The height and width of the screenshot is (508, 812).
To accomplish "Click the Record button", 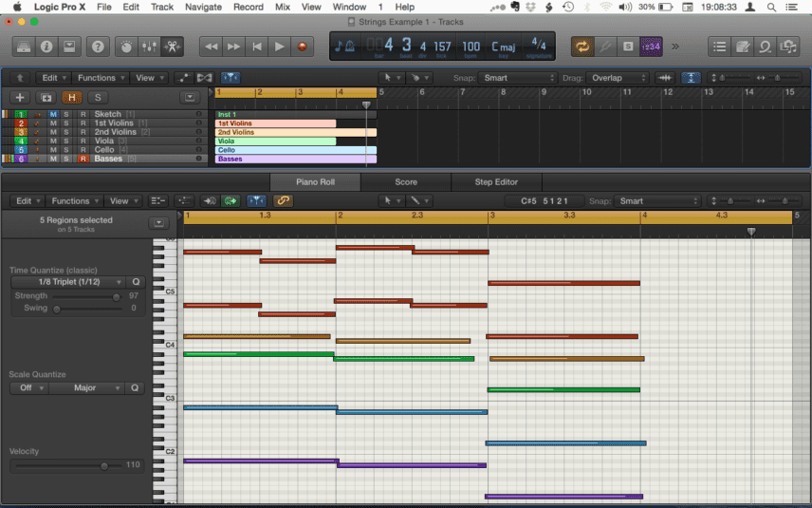I will pos(302,47).
